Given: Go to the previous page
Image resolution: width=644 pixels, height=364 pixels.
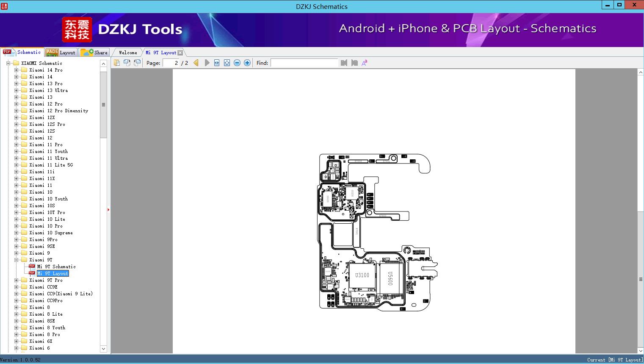Looking at the screenshot, I should pyautogui.click(x=196, y=63).
